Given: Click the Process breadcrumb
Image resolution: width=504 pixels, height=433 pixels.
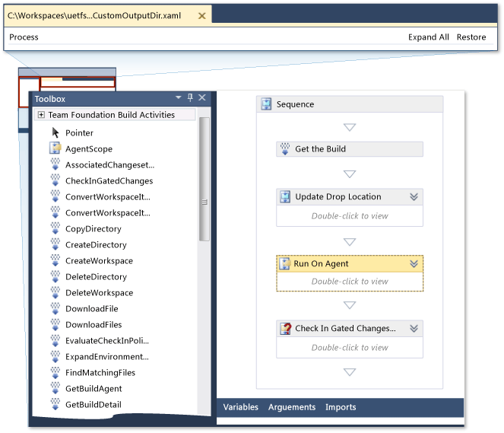Looking at the screenshot, I should (x=24, y=37).
